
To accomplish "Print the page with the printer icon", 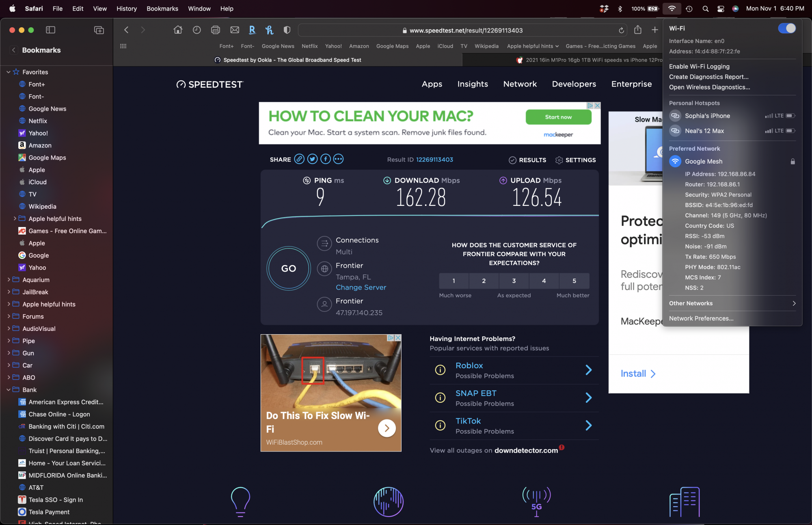I will coord(216,30).
